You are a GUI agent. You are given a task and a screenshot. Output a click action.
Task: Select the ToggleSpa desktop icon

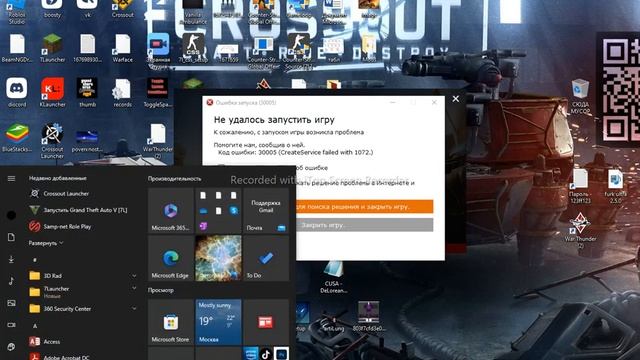158,92
